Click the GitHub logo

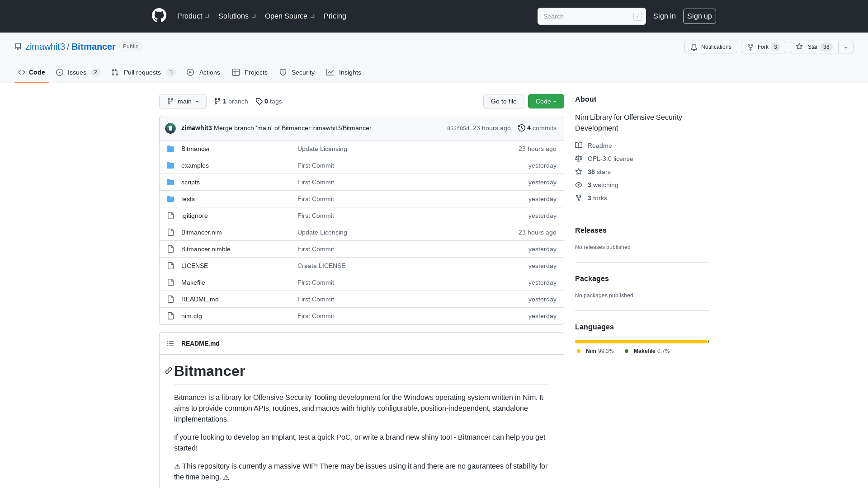point(159,16)
